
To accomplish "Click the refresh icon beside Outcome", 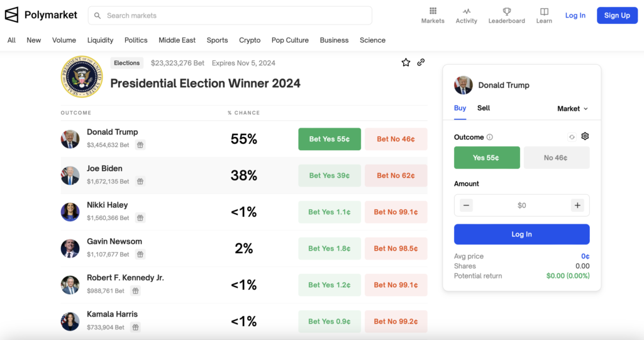I will point(572,137).
